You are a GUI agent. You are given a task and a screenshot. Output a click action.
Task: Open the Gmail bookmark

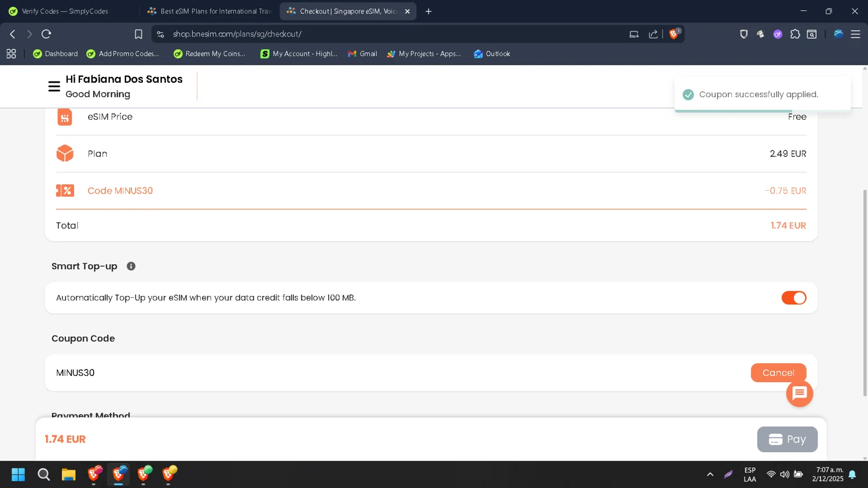[362, 54]
